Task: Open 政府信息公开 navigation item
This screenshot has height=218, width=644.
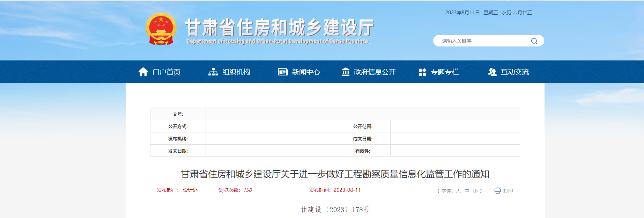Action: click(x=375, y=72)
